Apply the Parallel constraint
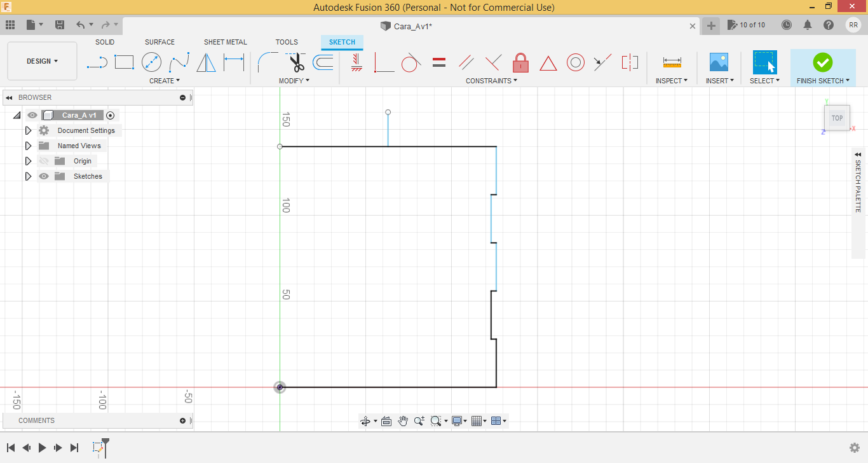Viewport: 868px width, 463px height. point(466,62)
